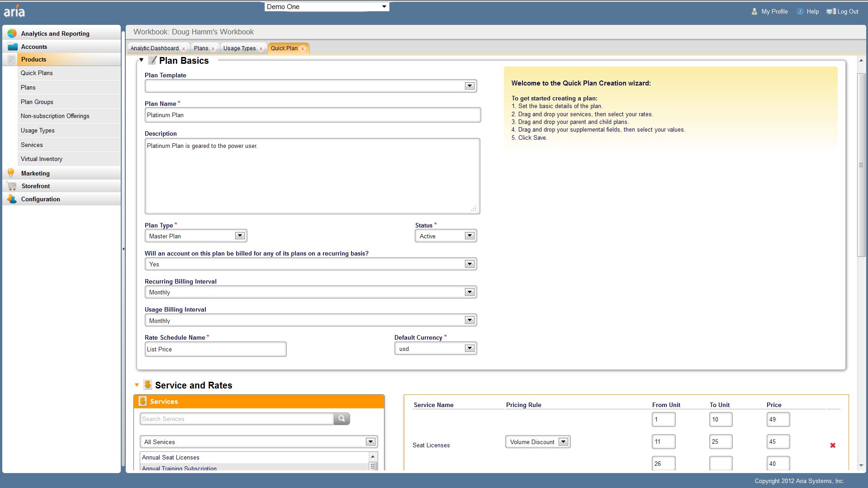Screen dimensions: 868x488
Task: Switch to the Plans tab
Action: (x=201, y=48)
